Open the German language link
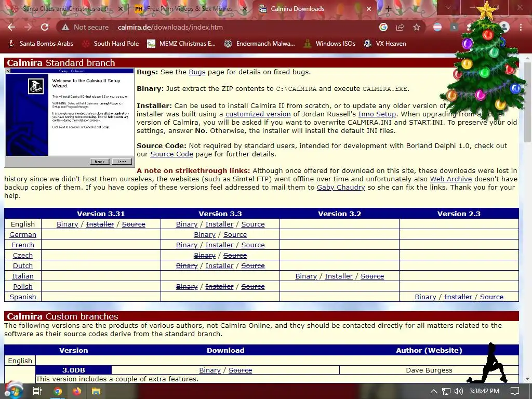532x399 pixels. click(23, 235)
